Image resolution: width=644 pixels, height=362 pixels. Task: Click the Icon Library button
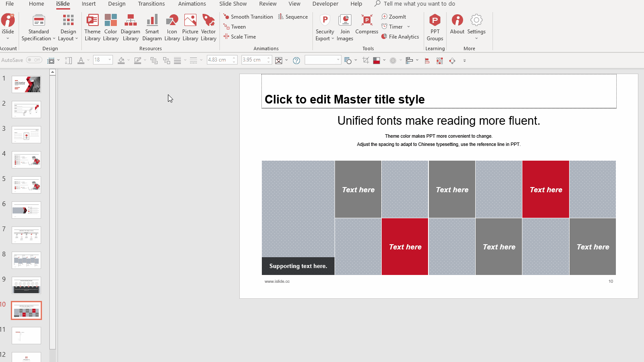[x=172, y=28]
